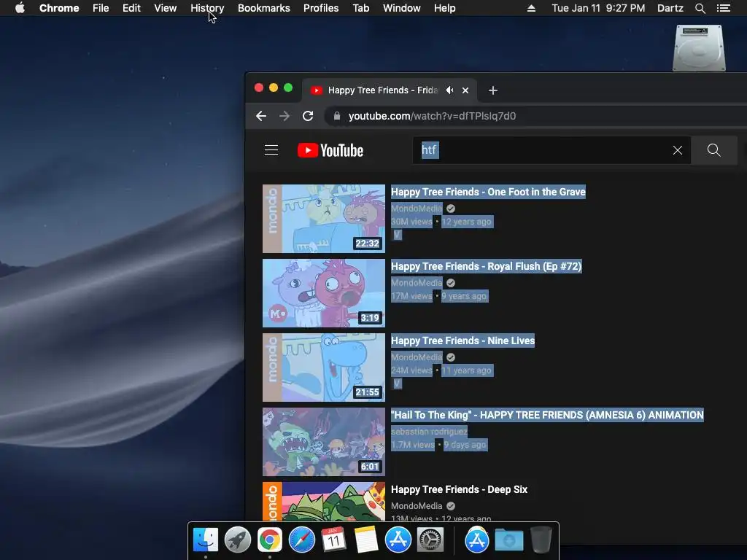This screenshot has height=560, width=747.
Task: Open the Downloads folder in the dock
Action: click(x=508, y=540)
